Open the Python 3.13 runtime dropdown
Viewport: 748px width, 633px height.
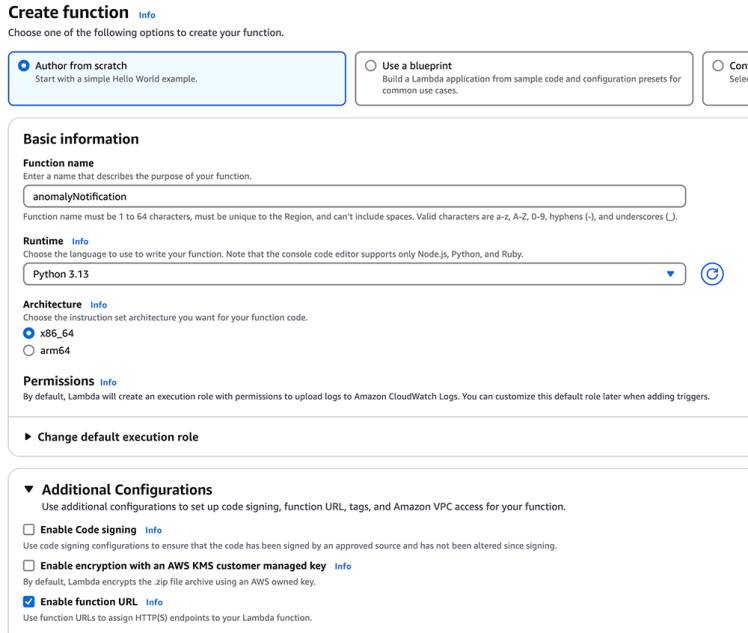pyautogui.click(x=354, y=274)
